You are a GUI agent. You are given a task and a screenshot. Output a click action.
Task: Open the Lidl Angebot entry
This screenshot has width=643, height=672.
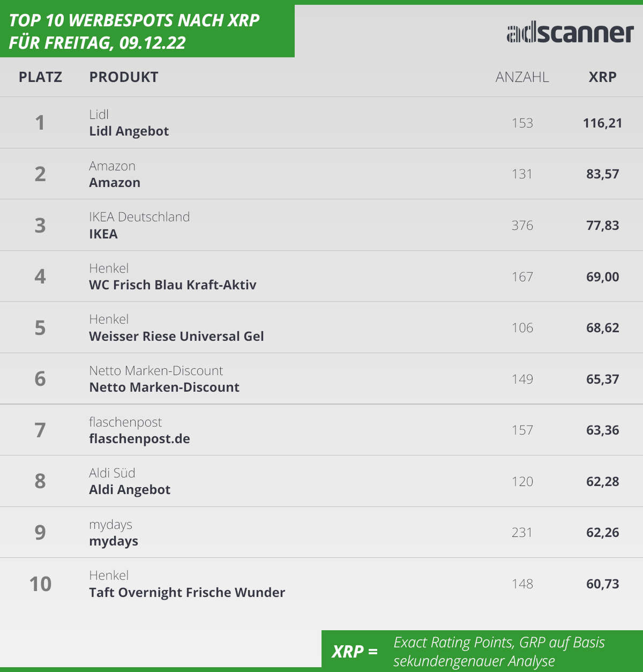click(129, 131)
